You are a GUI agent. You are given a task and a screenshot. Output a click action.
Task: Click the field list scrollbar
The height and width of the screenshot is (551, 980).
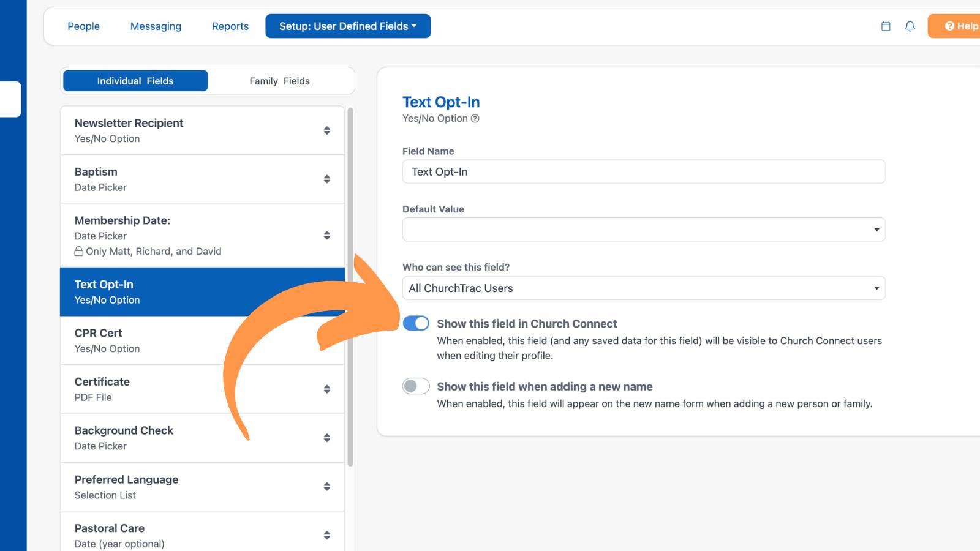(x=350, y=288)
